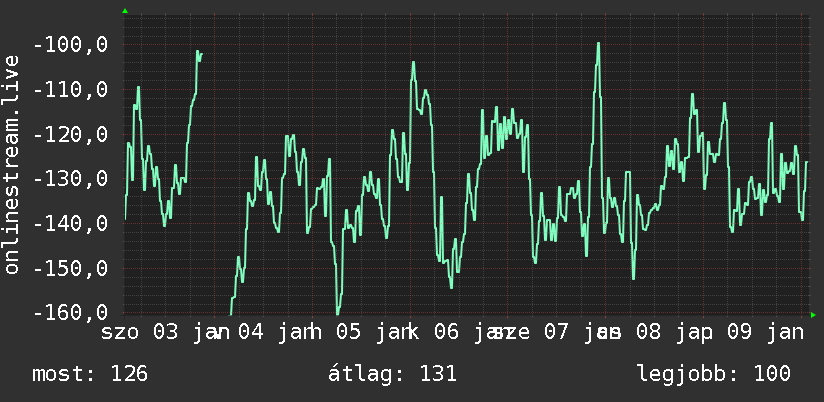
Task: Click the y-axis label -100,0
Action: 70,45
